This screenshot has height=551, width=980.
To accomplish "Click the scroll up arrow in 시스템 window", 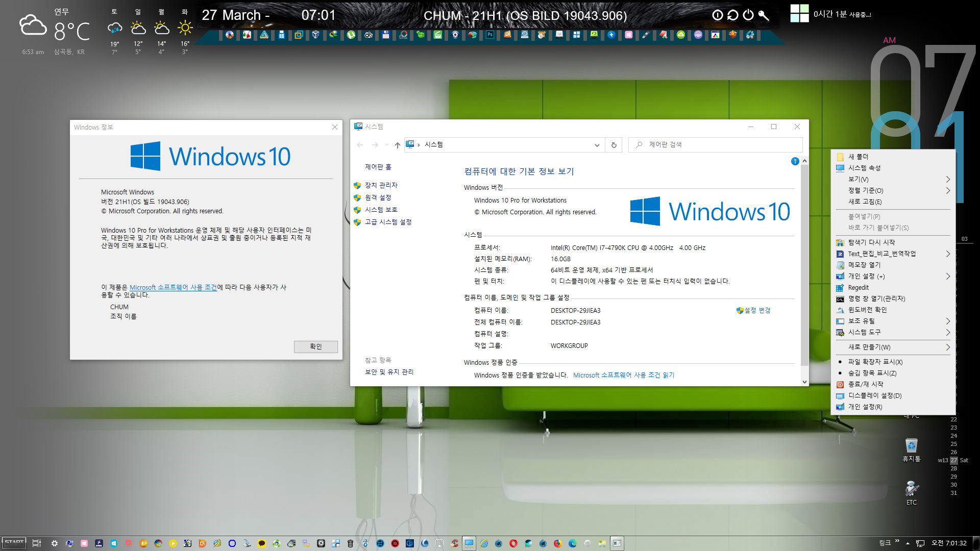I will [804, 161].
